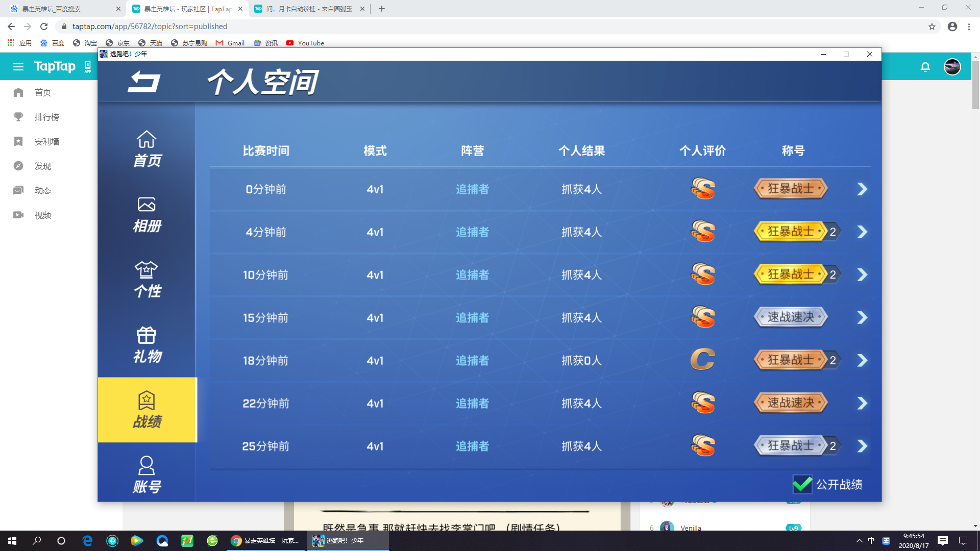Click the 速战速决 title badge at 15分钟前
This screenshot has width=980, height=551.
point(790,317)
